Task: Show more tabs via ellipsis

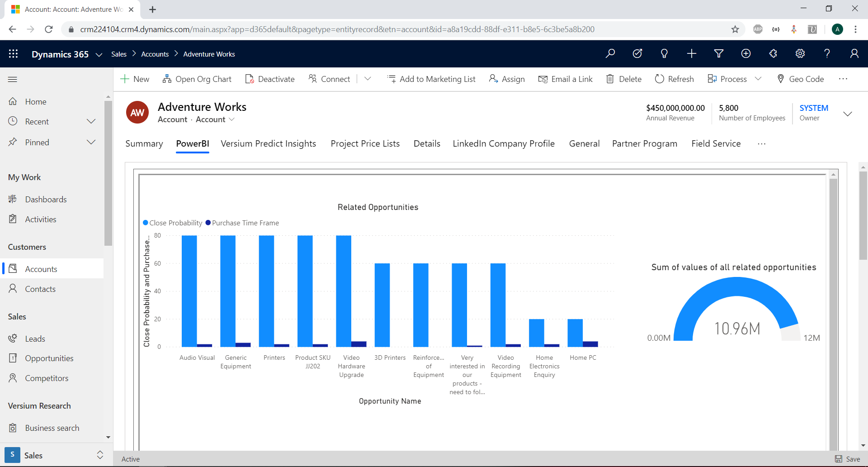Action: (762, 144)
